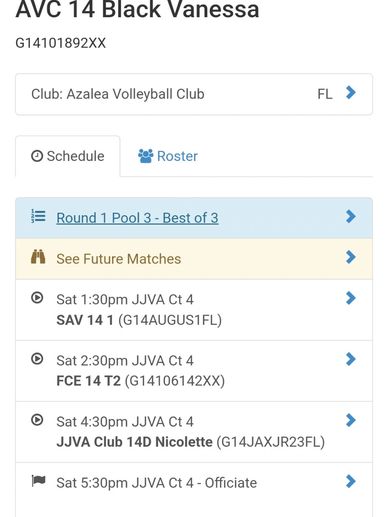
Task: Expand the See Future Matches chevron
Action: click(351, 257)
